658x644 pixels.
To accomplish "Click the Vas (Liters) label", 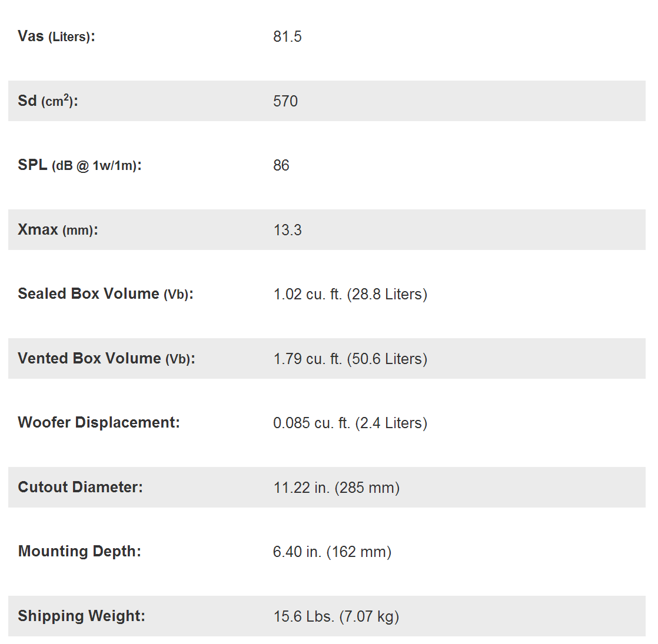I will click(57, 36).
